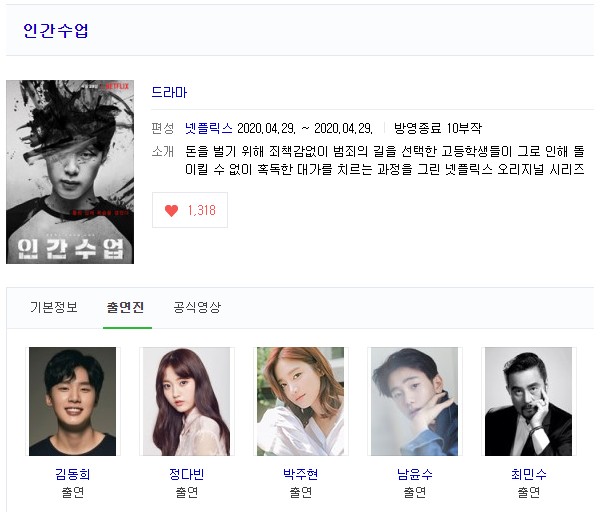Switch to the 공식영상 tab
The width and height of the screenshot is (594, 512).
pos(197,307)
